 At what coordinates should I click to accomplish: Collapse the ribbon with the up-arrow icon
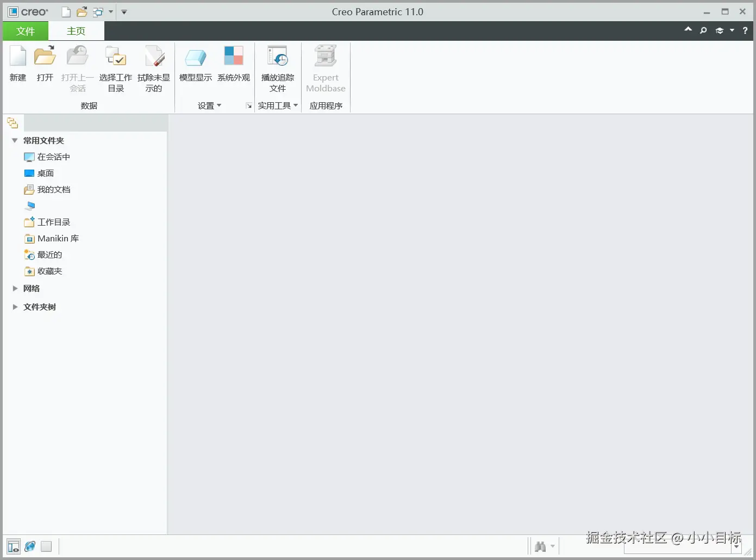[688, 30]
